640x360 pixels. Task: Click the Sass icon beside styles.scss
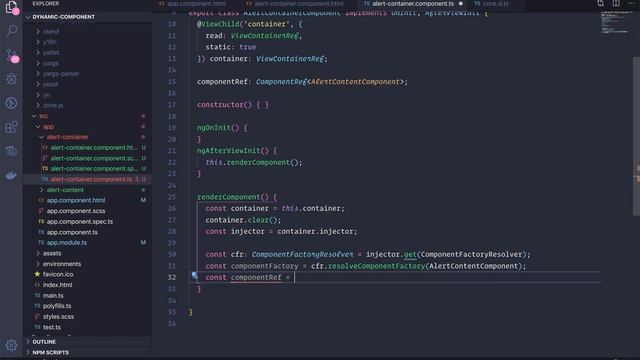(x=37, y=316)
